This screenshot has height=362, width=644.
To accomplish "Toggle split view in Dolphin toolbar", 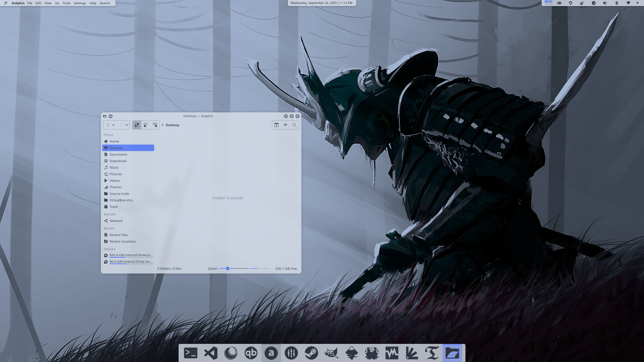I will click(x=276, y=125).
